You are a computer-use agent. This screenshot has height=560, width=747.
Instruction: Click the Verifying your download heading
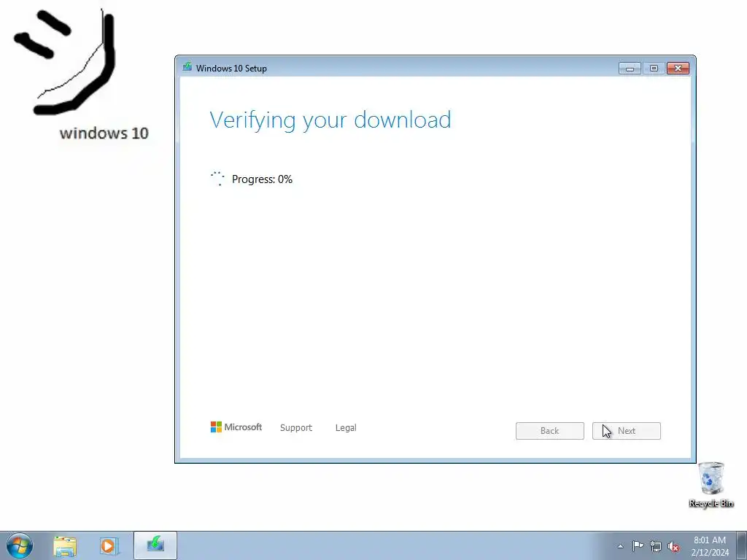coord(330,120)
